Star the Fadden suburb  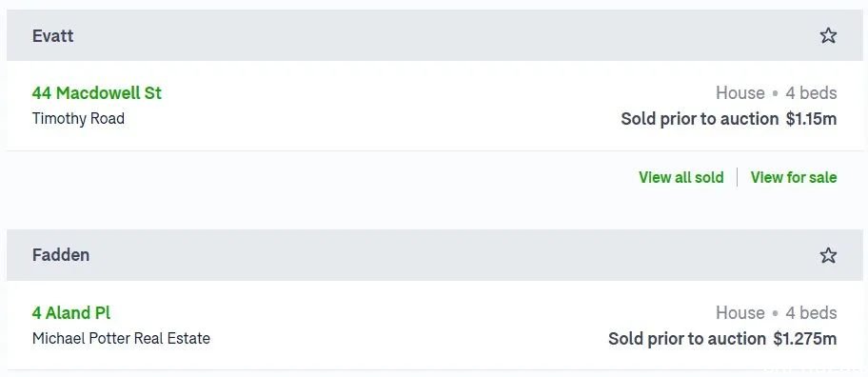click(x=828, y=255)
